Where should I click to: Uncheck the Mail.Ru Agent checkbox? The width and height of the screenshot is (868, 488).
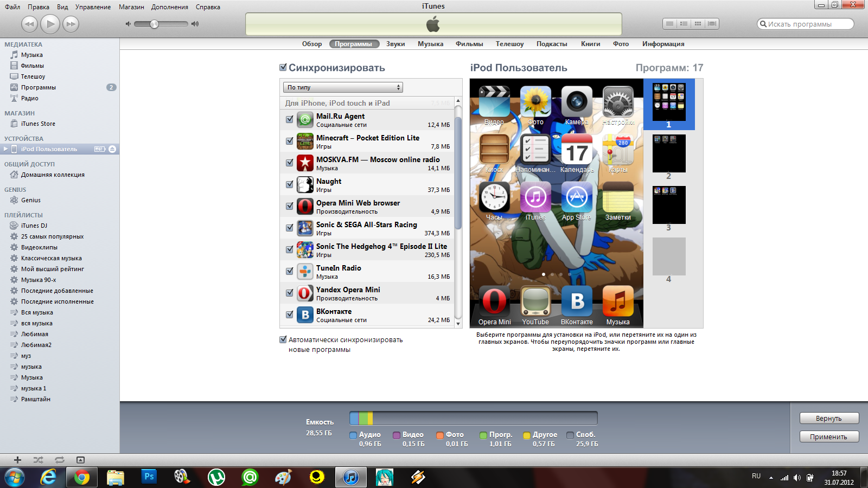click(x=289, y=119)
